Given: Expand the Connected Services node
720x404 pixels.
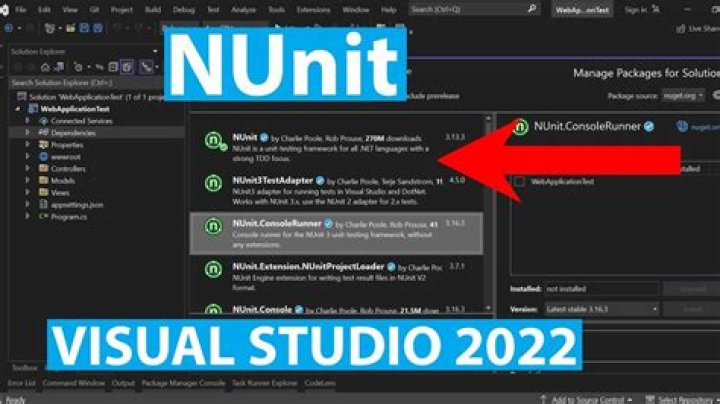Looking at the screenshot, I should pyautogui.click(x=27, y=121).
